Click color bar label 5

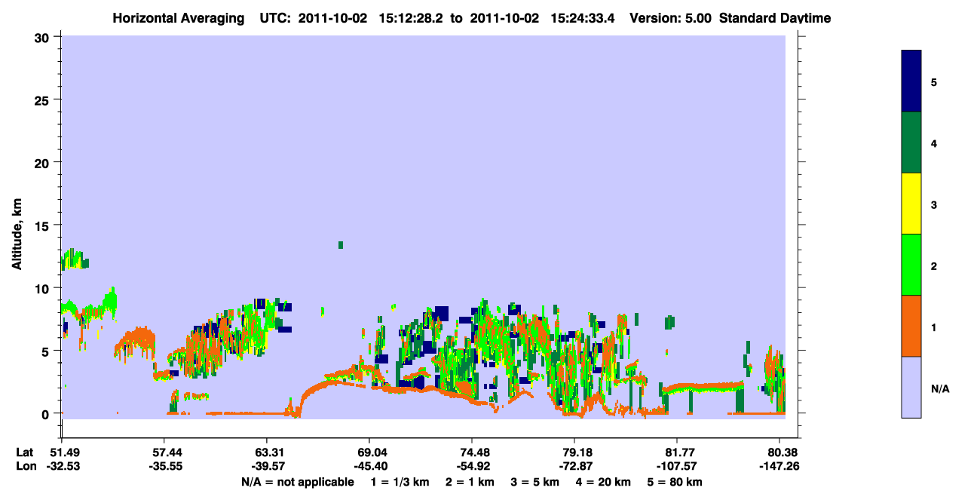(934, 81)
